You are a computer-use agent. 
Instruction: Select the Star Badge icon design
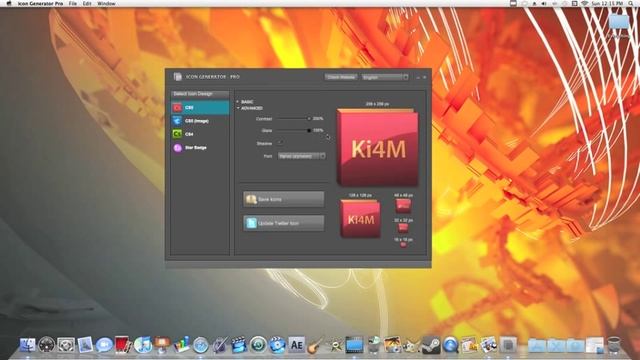pos(200,147)
